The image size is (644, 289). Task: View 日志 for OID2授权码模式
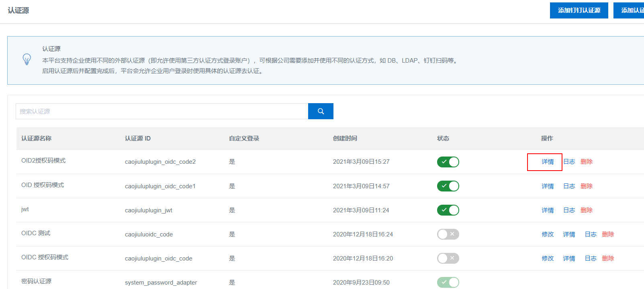tap(569, 162)
